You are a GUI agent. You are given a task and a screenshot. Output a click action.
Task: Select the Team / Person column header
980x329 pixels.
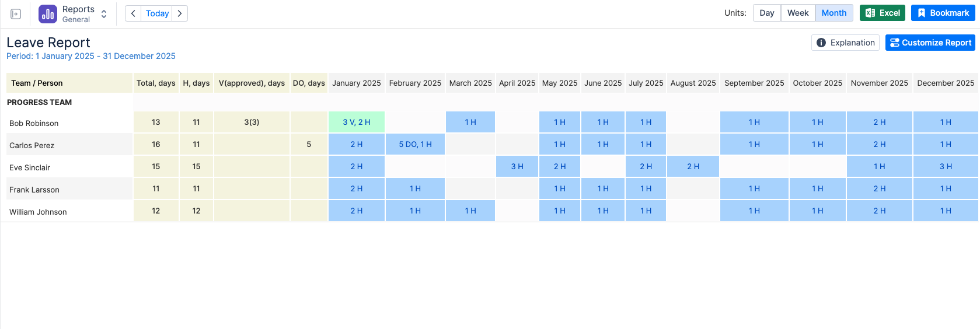[69, 83]
